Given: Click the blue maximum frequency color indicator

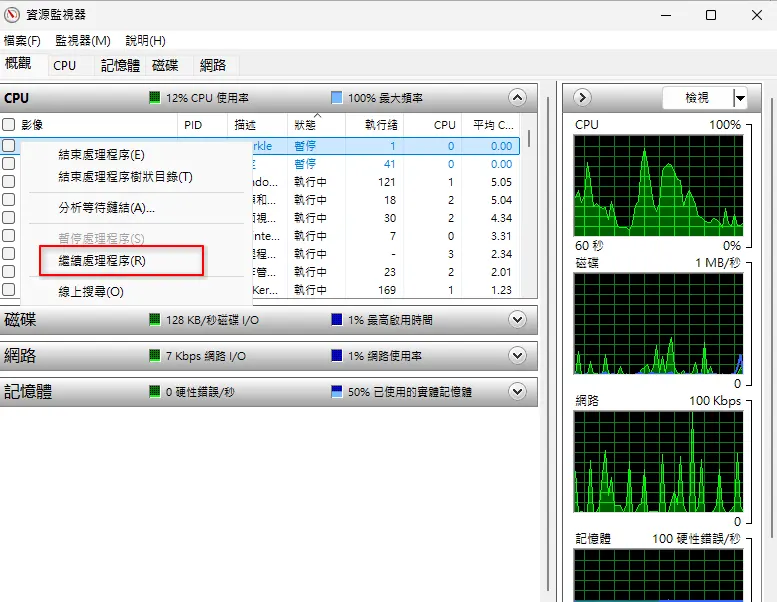Looking at the screenshot, I should pos(336,98).
